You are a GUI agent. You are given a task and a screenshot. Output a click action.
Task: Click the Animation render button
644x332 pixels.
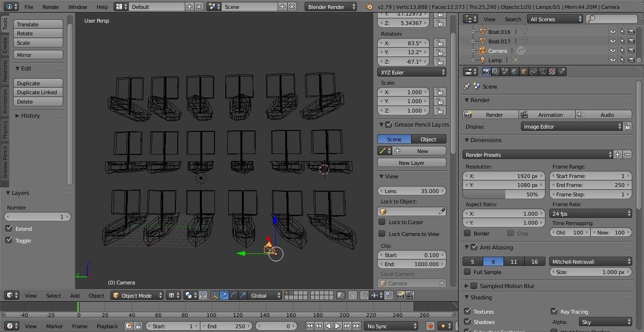(x=547, y=114)
